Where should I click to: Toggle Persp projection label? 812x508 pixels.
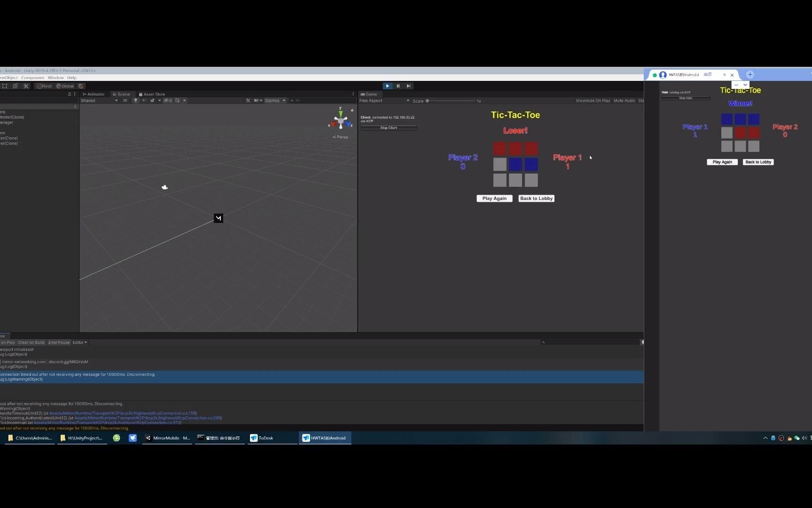click(340, 137)
